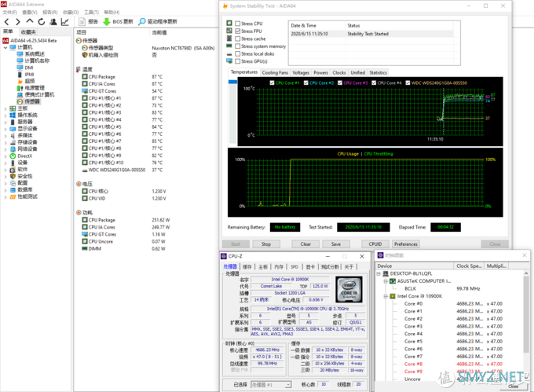Collapse the 计算机 tree node
This screenshot has width=534, height=392.
(5, 48)
